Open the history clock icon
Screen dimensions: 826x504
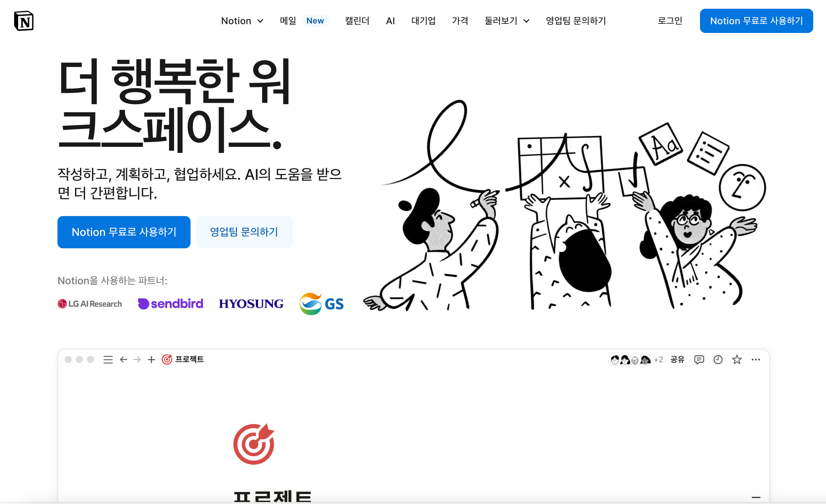[x=718, y=360]
